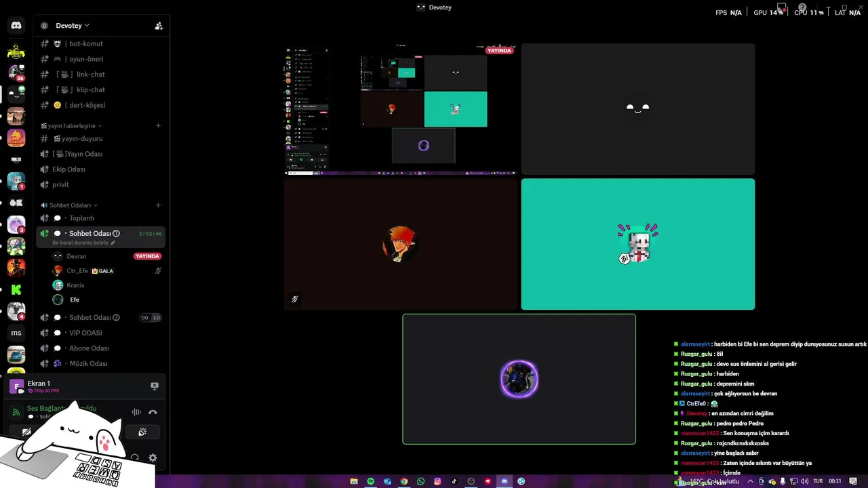The height and width of the screenshot is (488, 868).
Task: Click the invite people icon beside Devotey
Action: click(159, 26)
